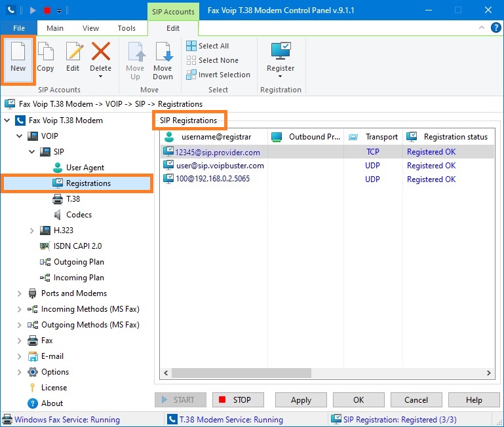Create a New SIP account
This screenshot has height=427, width=504.
point(18,60)
